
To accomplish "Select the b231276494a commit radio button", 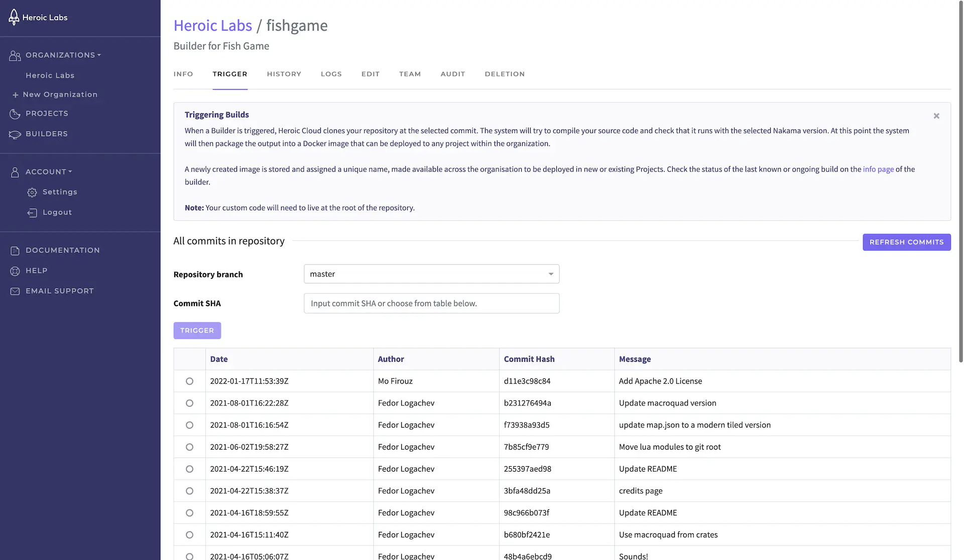I will [x=189, y=403].
